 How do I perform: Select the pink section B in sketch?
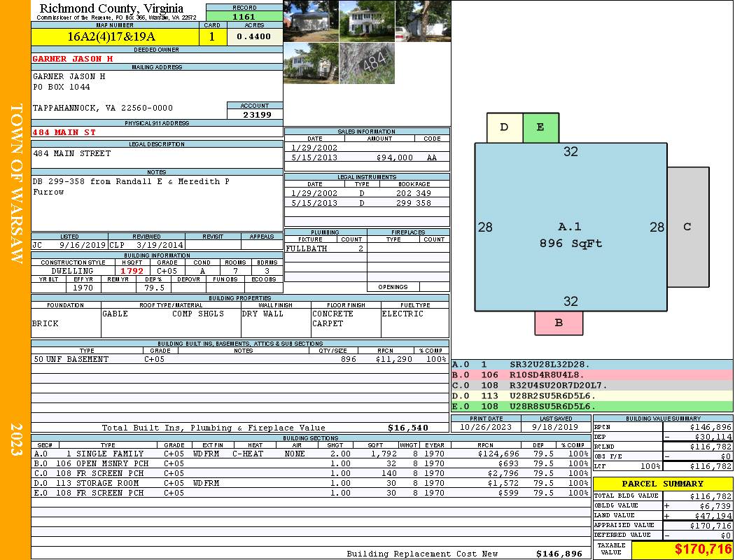[x=559, y=323]
